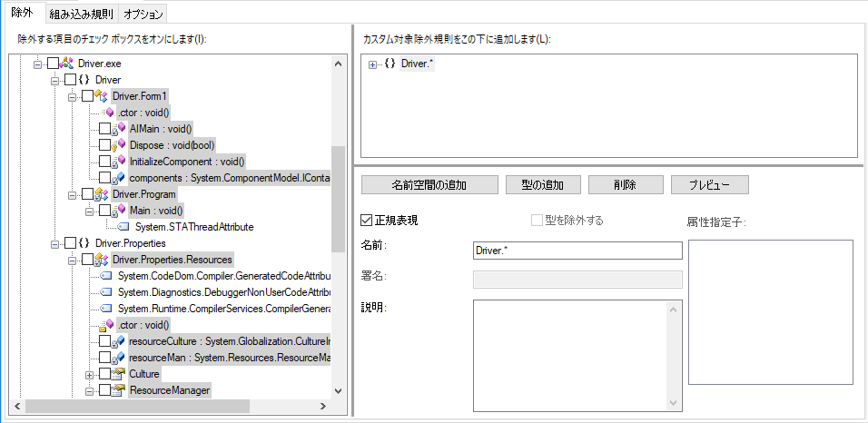Collapse the Driver.Properties namespace node
Image resolution: width=868 pixels, height=423 pixels.
click(x=54, y=244)
